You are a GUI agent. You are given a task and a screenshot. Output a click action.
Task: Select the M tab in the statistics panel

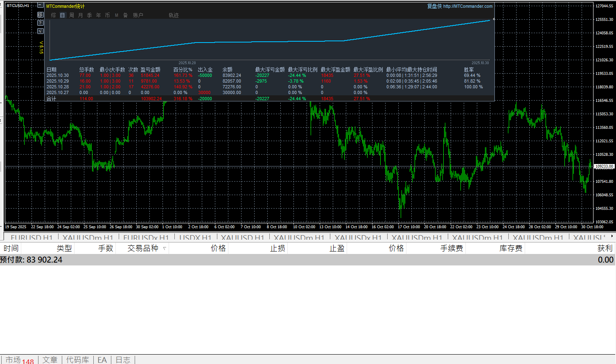[117, 15]
